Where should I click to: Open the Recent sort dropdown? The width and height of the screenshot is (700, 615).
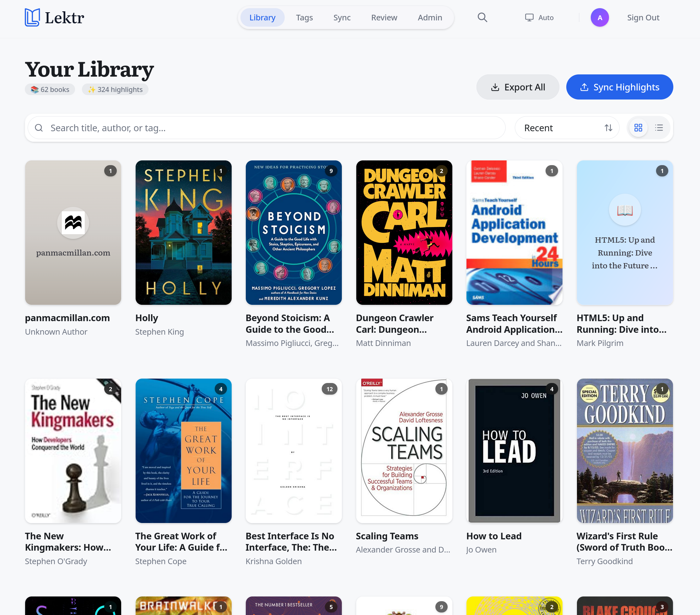click(x=562, y=128)
